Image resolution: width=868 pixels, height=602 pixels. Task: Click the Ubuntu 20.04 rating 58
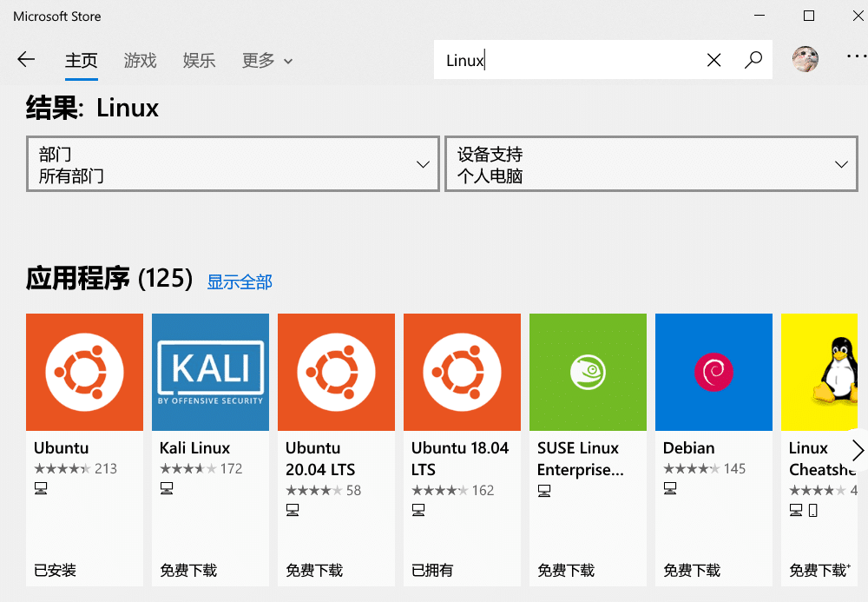coord(323,490)
